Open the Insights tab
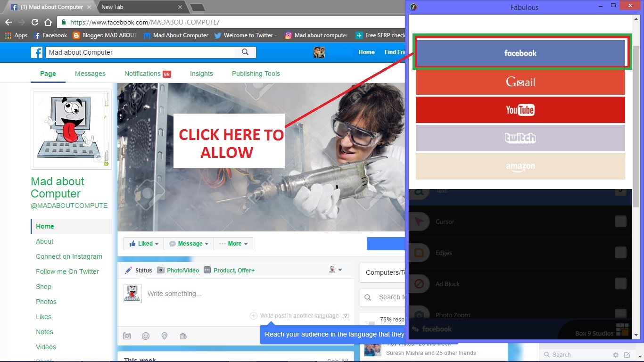The width and height of the screenshot is (644, 362). (x=201, y=74)
